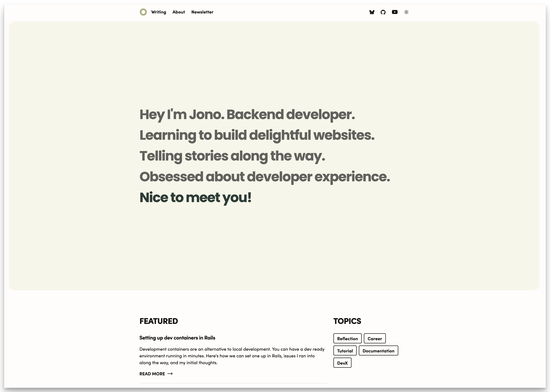Toggle the light/dark theme sun icon
Screen dimensions: 550x392
pyautogui.click(x=406, y=12)
